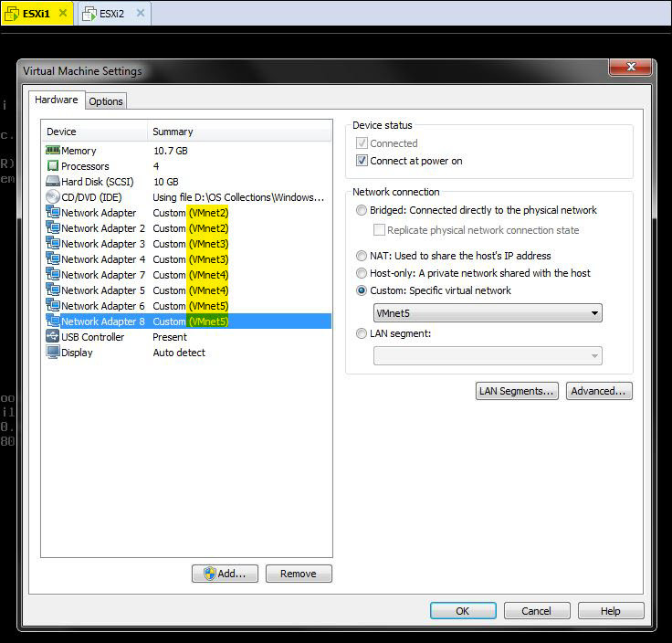Viewport: 672px width, 643px height.
Task: Select Host-only network option
Action: pyautogui.click(x=362, y=273)
